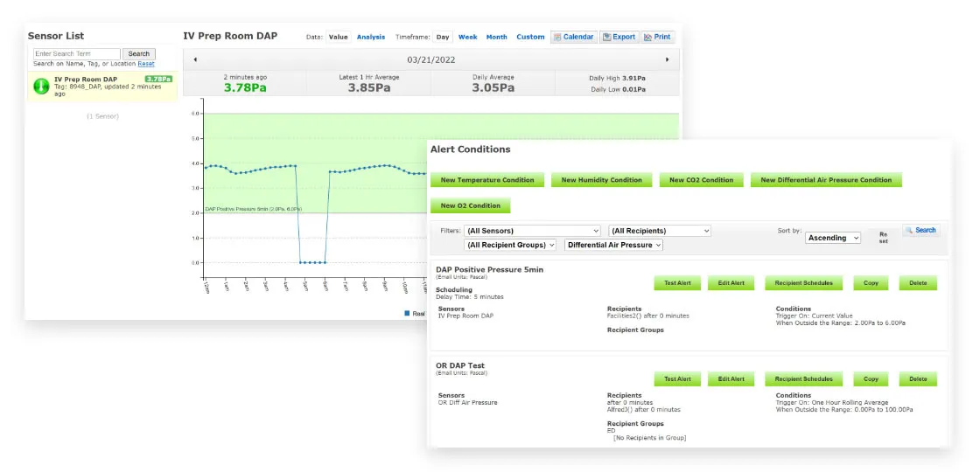This screenshot has width=980, height=472.
Task: Expand the All Recipients filter dropdown
Action: click(x=659, y=231)
